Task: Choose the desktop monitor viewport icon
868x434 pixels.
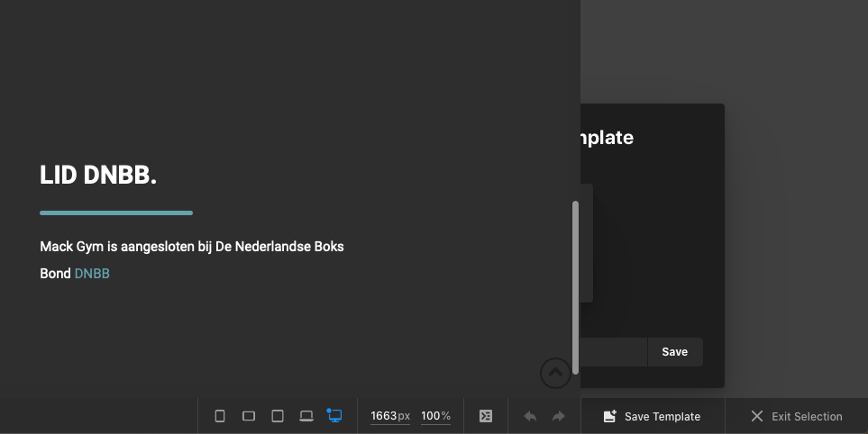Action: (335, 416)
